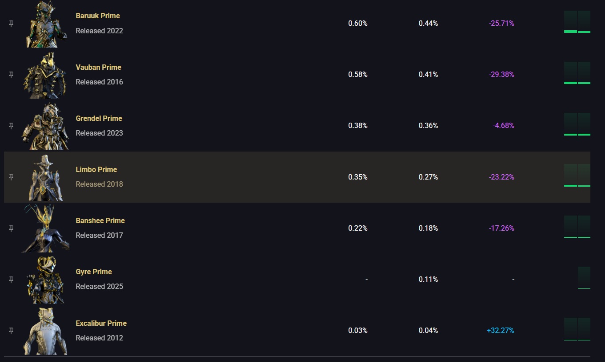
Task: Open the Baruuk Prime portrait image
Action: 46,24
